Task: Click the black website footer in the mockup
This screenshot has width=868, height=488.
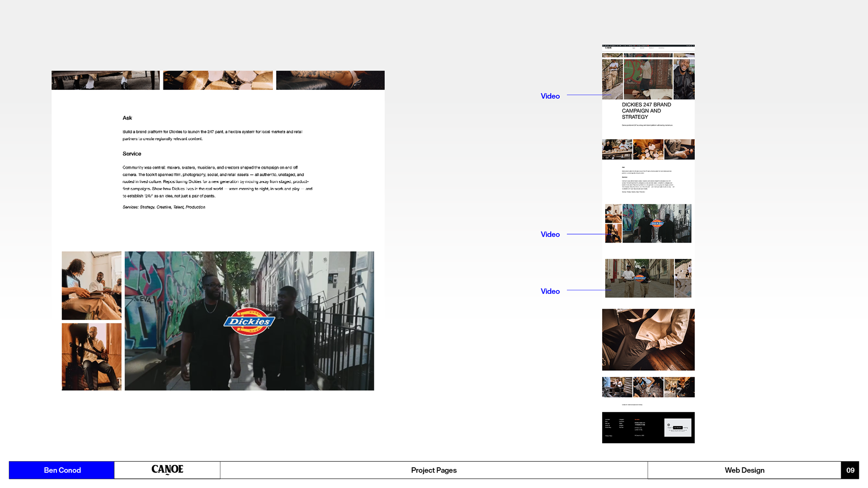Action: (648, 427)
